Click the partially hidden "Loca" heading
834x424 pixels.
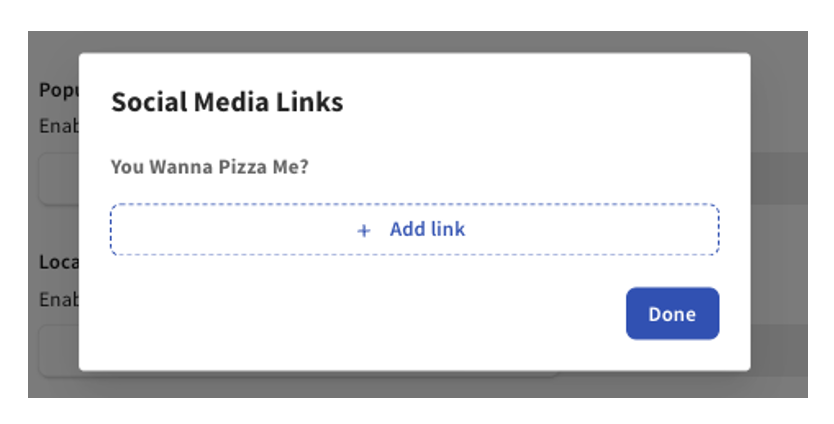coord(58,263)
